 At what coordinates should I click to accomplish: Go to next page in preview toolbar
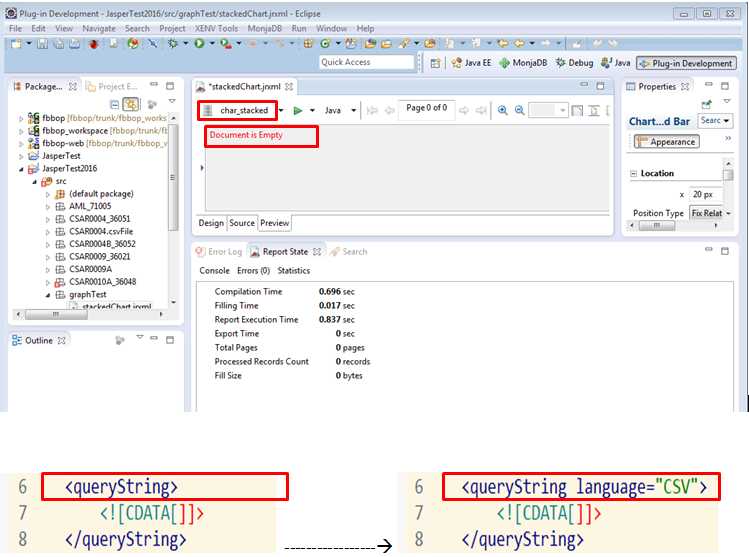click(x=463, y=110)
